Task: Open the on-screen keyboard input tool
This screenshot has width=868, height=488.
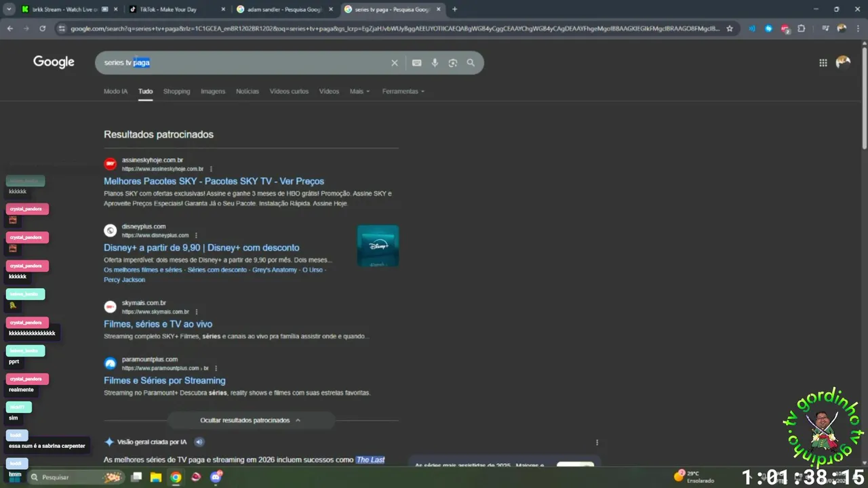Action: click(416, 63)
